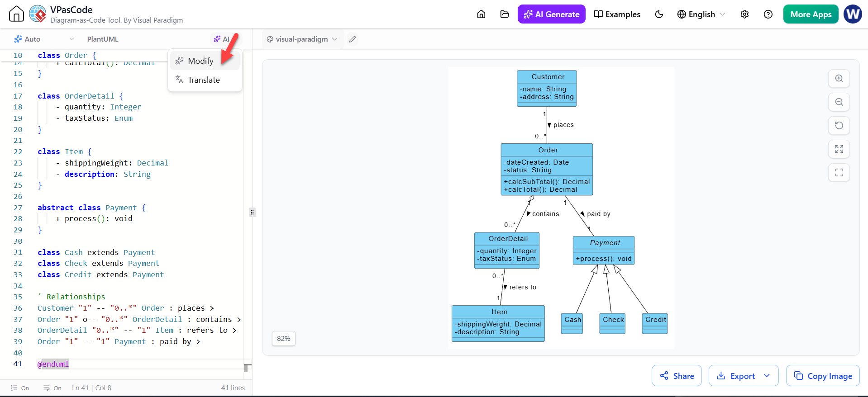Click the 'refers to' label in diagram
This screenshot has width=868, height=397.
(523, 287)
